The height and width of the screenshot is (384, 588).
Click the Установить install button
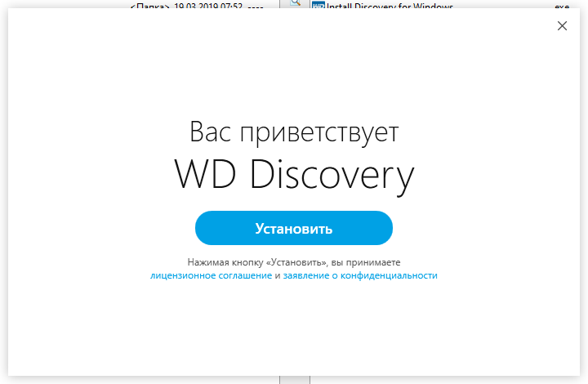tap(294, 228)
